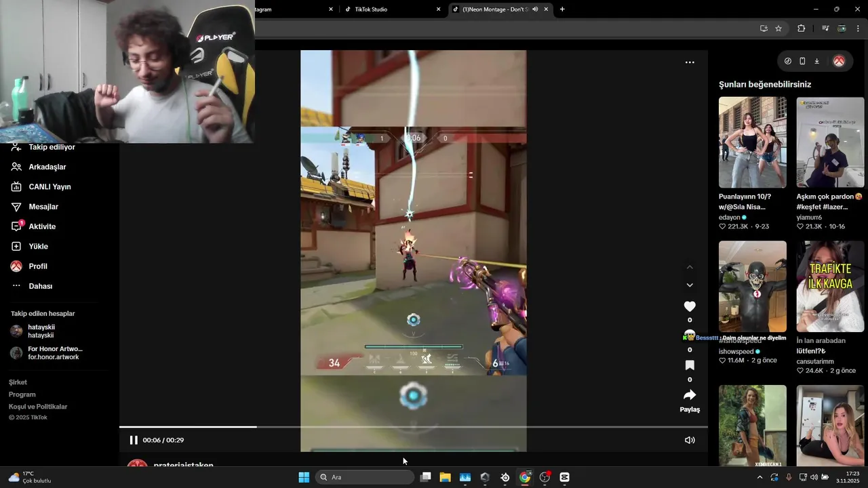The image size is (868, 488).
Task: Open the Chrome extensions puzzle icon
Action: click(802, 28)
